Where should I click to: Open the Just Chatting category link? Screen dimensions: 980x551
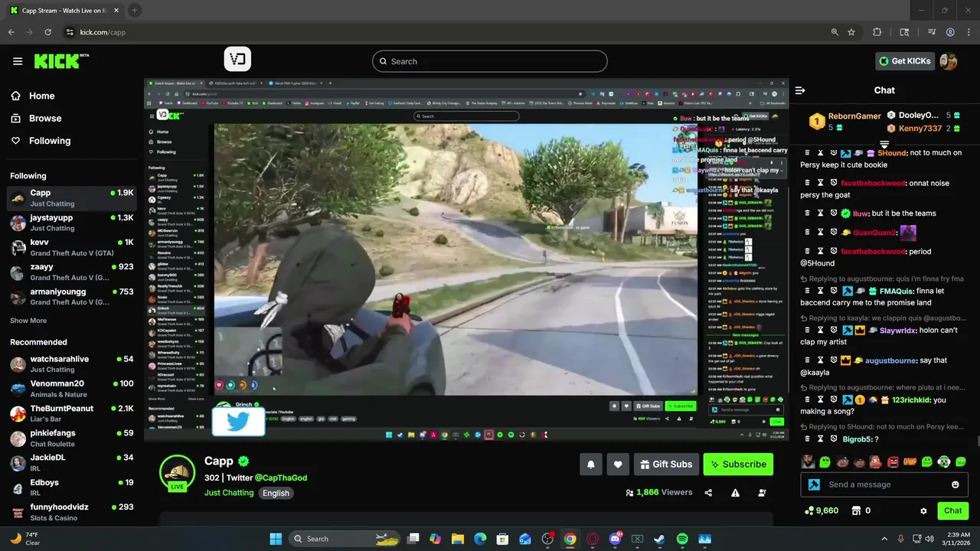point(229,493)
